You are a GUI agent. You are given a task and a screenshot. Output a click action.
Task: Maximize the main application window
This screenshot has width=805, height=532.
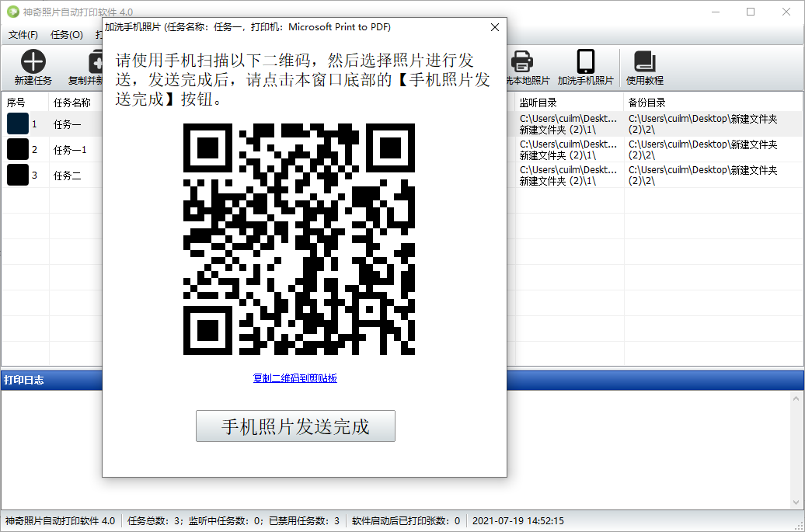[x=751, y=12]
